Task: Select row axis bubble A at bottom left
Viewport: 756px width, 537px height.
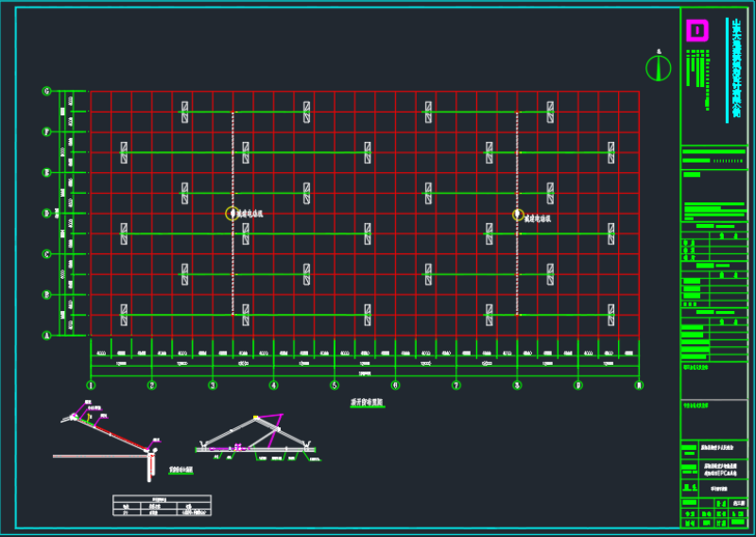Action: (45, 335)
